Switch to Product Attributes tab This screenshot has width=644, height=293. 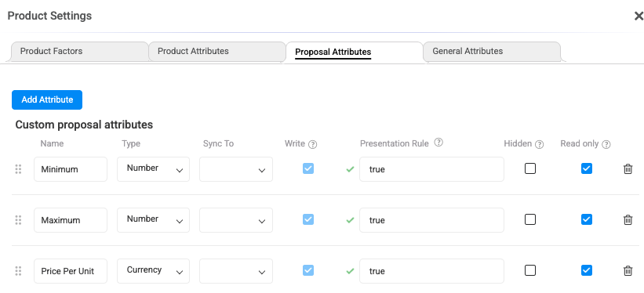coord(216,51)
